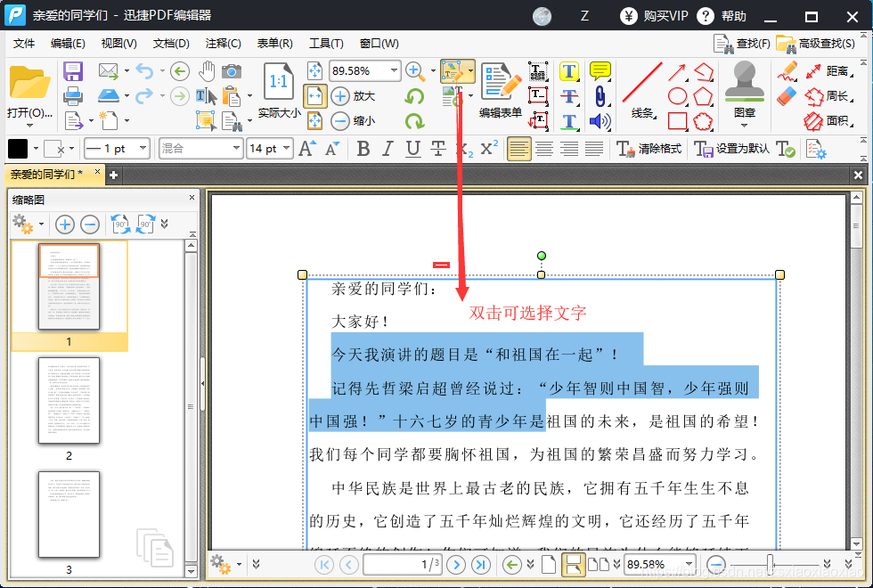Toggle strikethrough text formatting
This screenshot has width=873, height=588.
[x=438, y=149]
